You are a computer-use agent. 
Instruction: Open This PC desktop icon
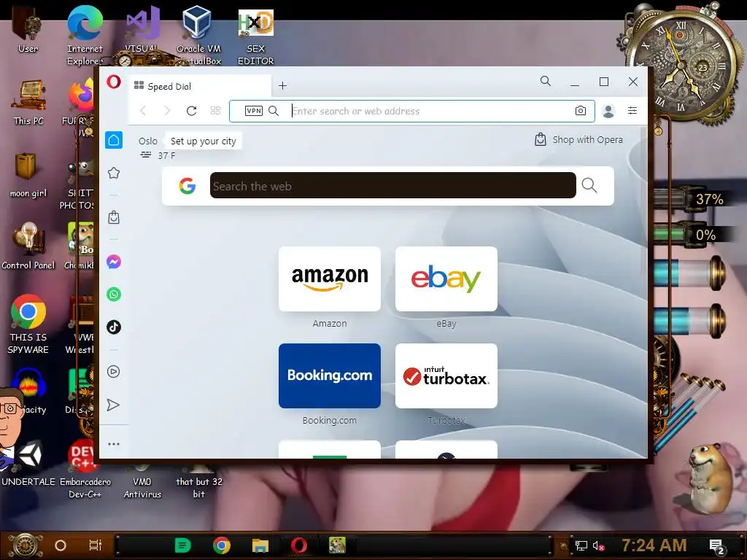[28, 102]
